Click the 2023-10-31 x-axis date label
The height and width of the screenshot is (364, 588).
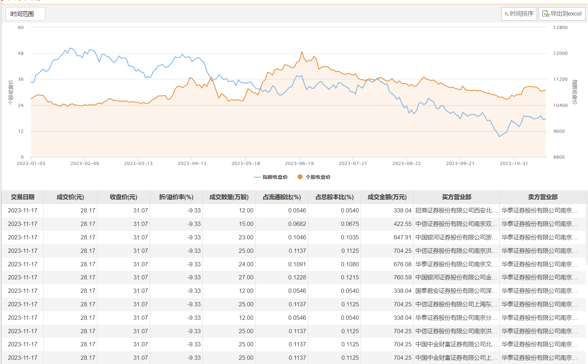(x=514, y=164)
